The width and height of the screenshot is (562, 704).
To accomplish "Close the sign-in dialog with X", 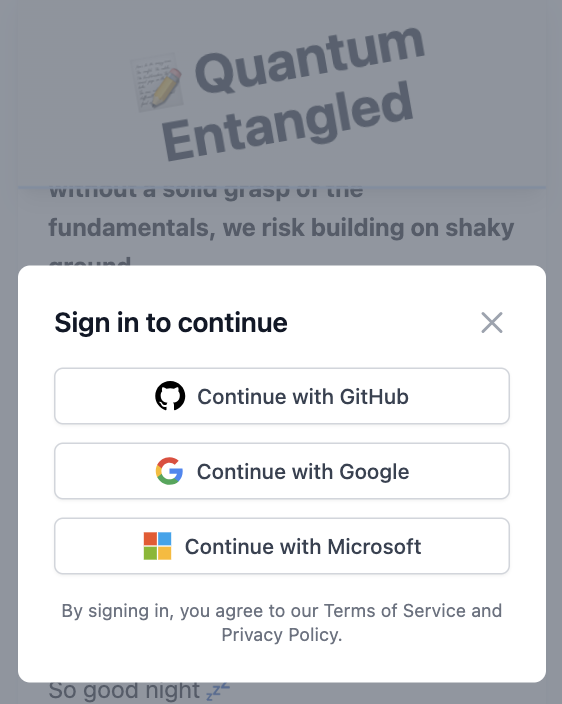I will (492, 322).
